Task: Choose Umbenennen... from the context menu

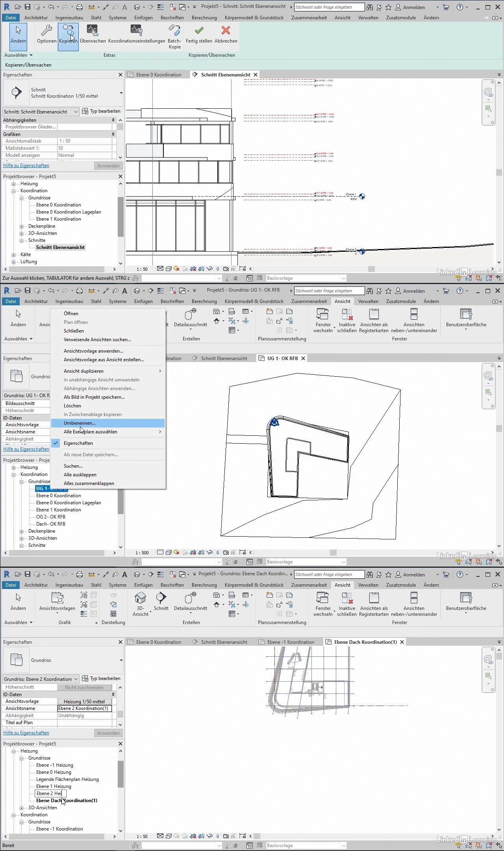Action: pyautogui.click(x=80, y=423)
